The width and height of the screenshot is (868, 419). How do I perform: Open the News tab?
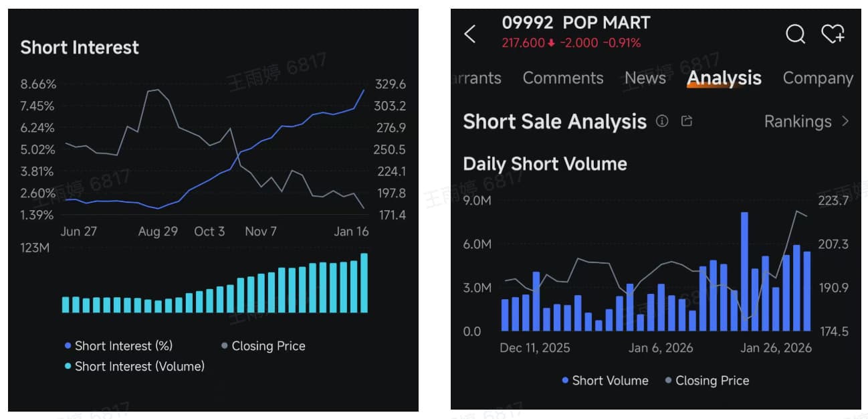click(x=645, y=78)
